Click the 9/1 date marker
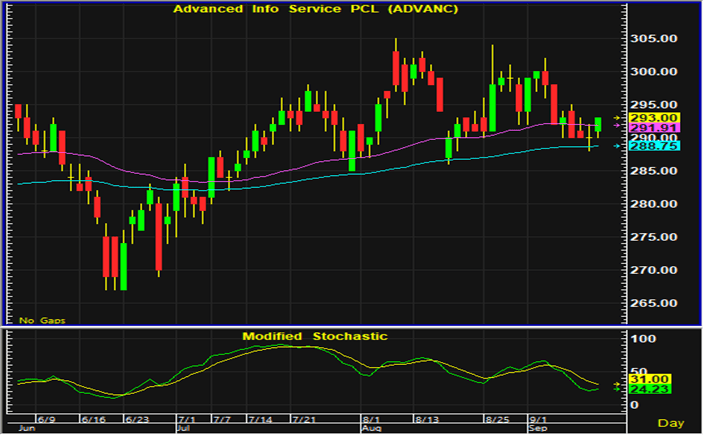The height and width of the screenshot is (435, 704). (x=538, y=417)
